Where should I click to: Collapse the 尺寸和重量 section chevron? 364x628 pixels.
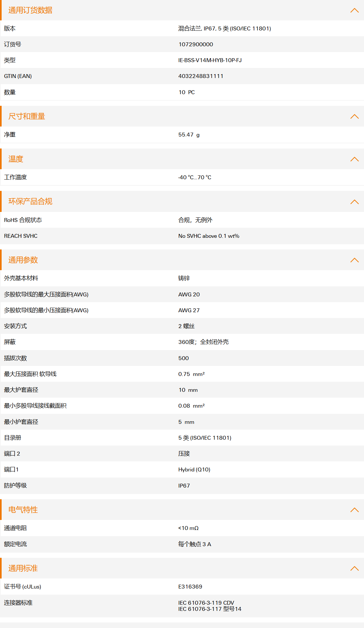354,116
